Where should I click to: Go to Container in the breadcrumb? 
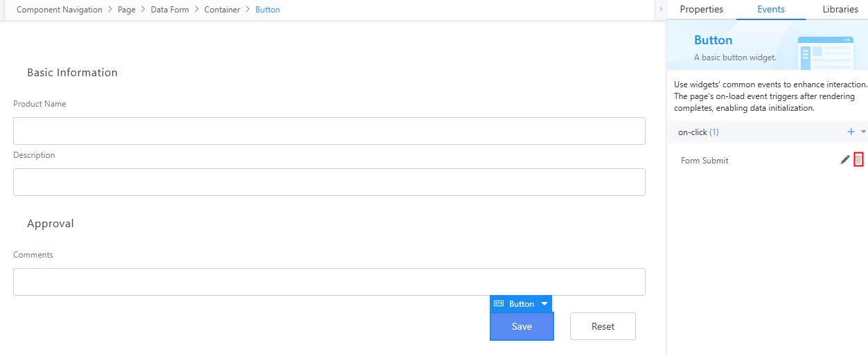coord(222,10)
